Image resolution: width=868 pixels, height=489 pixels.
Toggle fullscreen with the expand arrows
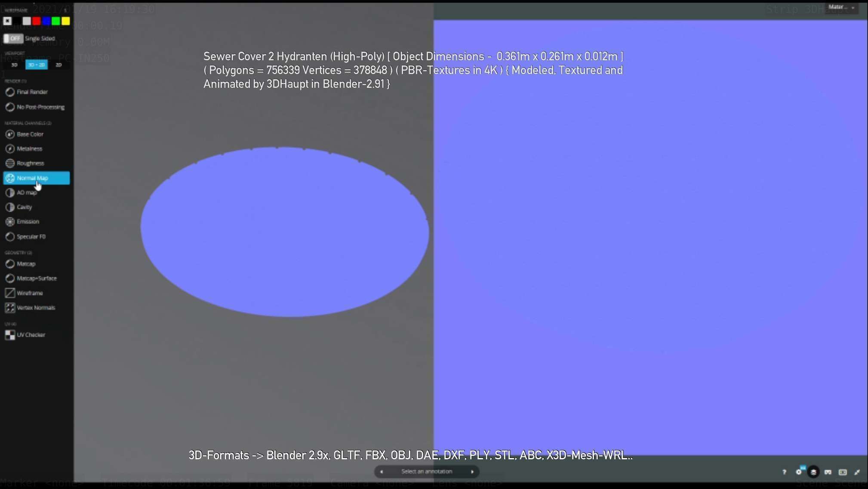coord(857,472)
